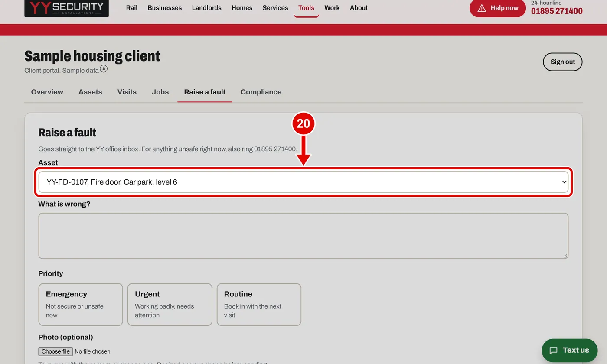
Task: Call the 24-hour line number 01895 271400
Action: coord(557,11)
